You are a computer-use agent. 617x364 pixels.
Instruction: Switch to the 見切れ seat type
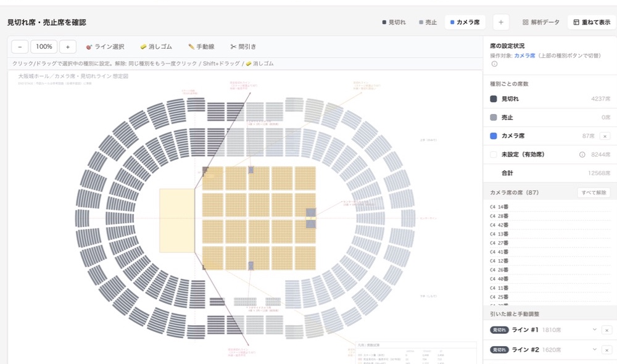click(394, 22)
